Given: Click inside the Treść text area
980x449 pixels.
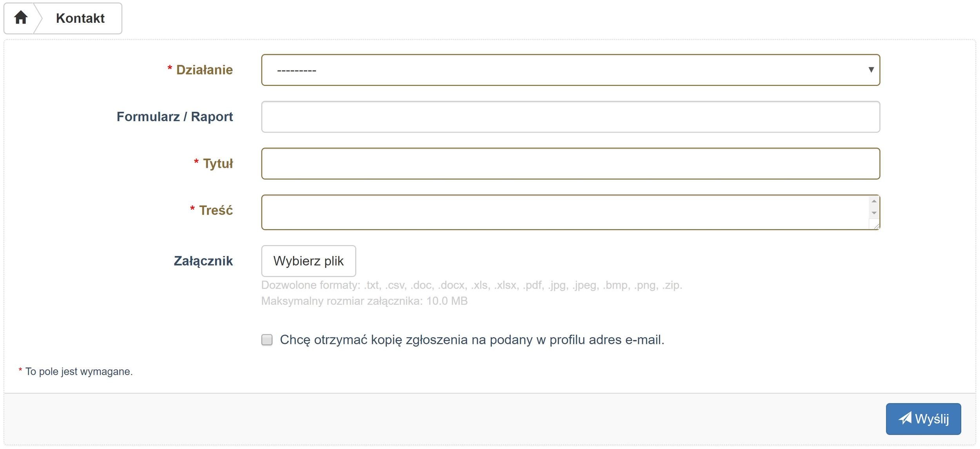Looking at the screenshot, I should coord(564,212).
